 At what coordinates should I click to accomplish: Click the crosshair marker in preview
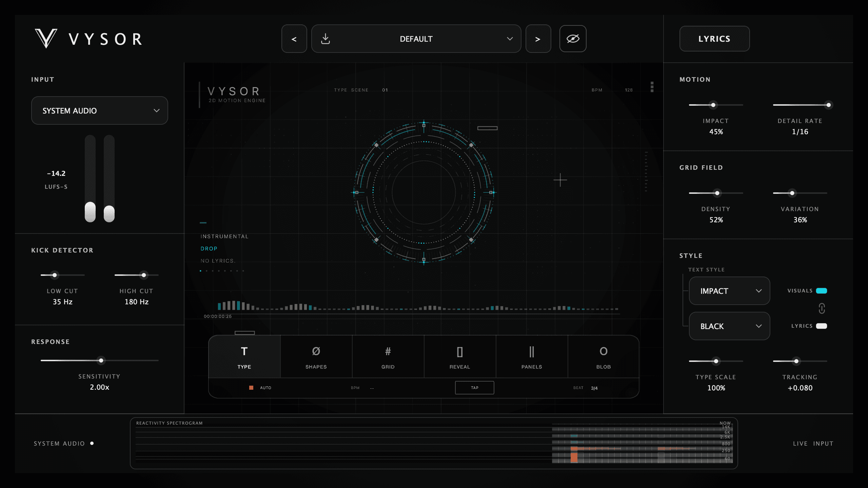pos(560,180)
